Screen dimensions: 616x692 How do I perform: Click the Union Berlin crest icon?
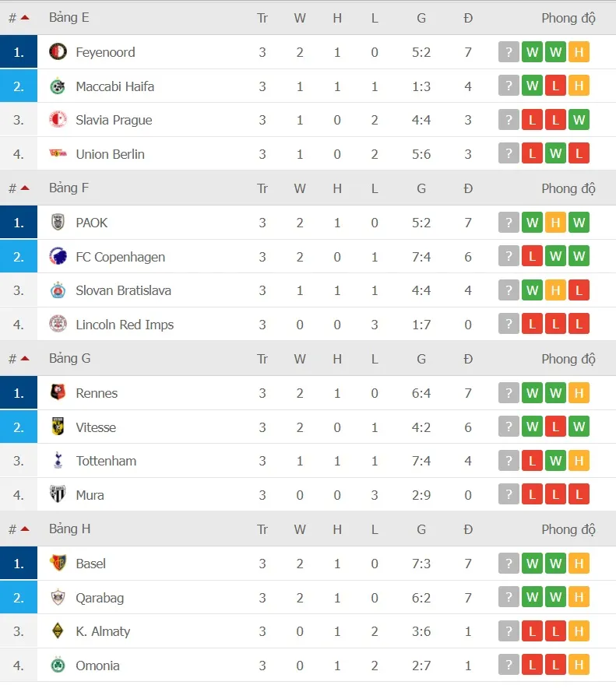point(58,154)
